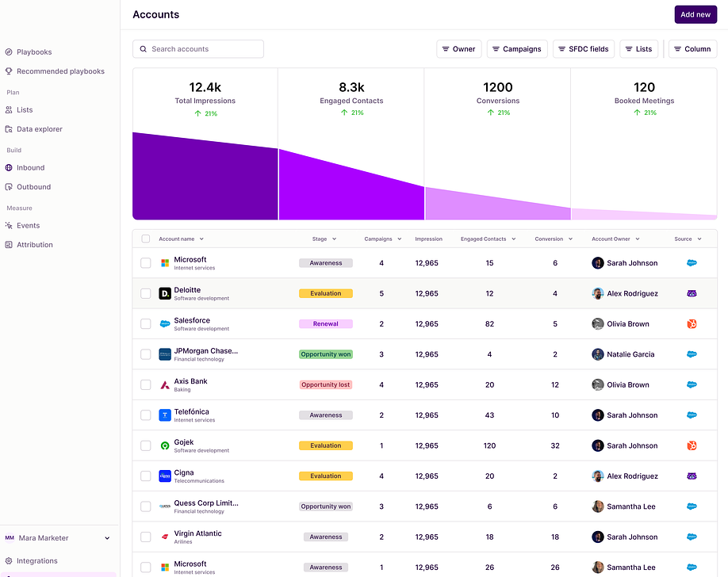Click the Salesforce source icon in JPMorgan Chase row
This screenshot has width=728, height=577.
tap(692, 354)
